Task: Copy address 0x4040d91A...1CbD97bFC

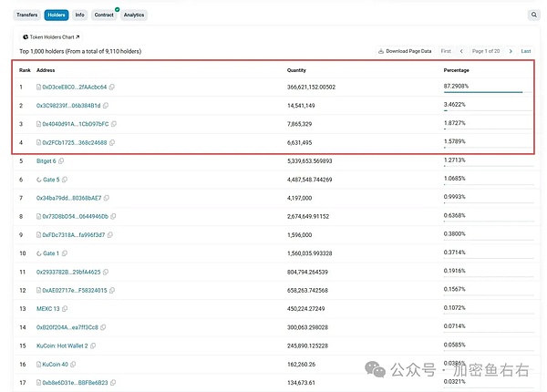Action: [114, 124]
